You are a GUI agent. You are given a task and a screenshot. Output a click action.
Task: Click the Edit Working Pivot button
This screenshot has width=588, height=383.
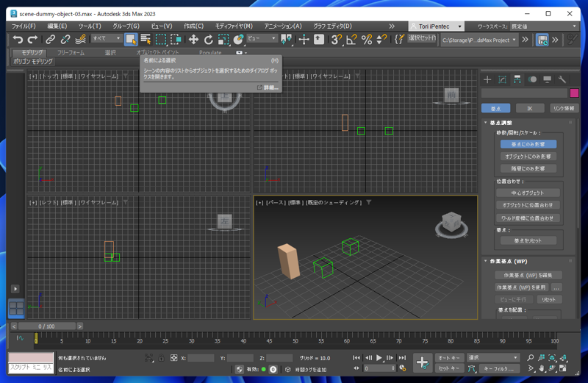click(x=528, y=275)
